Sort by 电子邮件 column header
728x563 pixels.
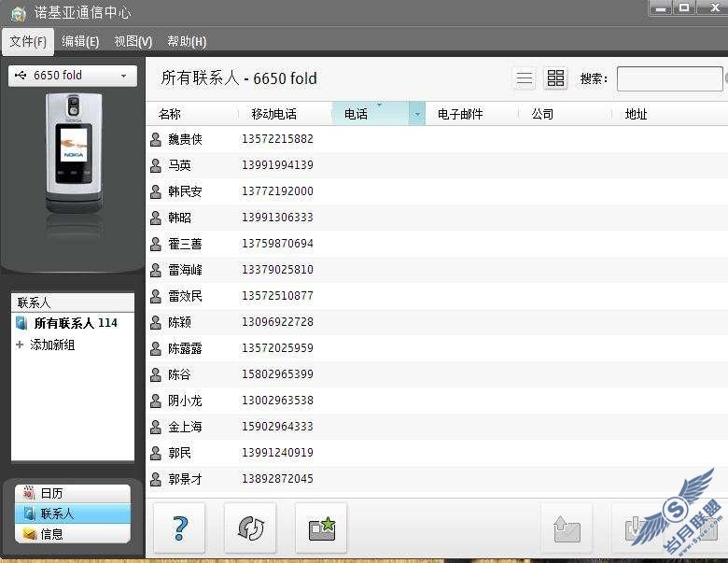[x=471, y=114]
